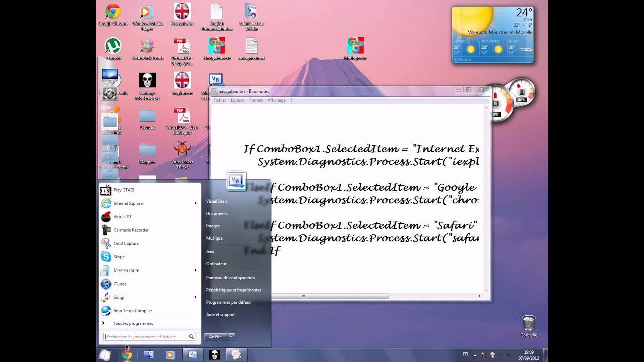Image resolution: width=644 pixels, height=362 pixels.
Task: Select the CustoPack Tools desktop icon
Action: (x=147, y=49)
